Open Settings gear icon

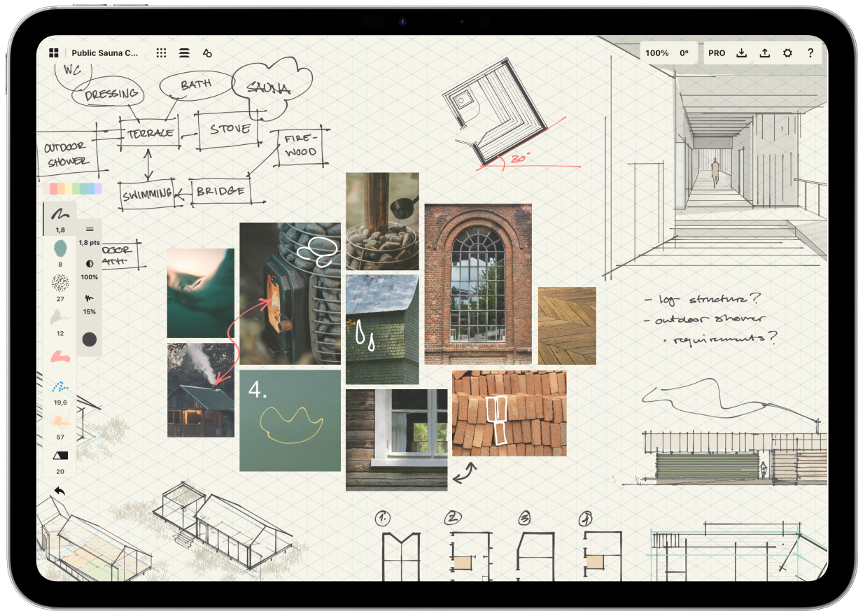click(x=787, y=53)
